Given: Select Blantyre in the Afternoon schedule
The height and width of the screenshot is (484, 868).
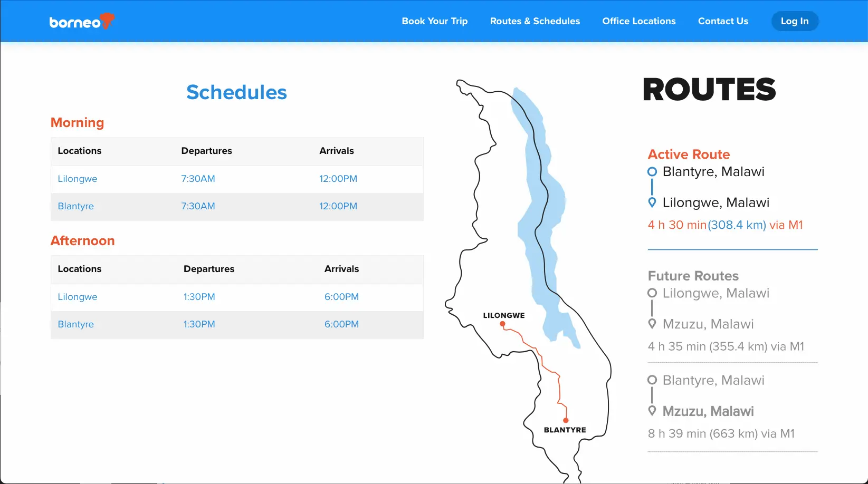Looking at the screenshot, I should [75, 324].
